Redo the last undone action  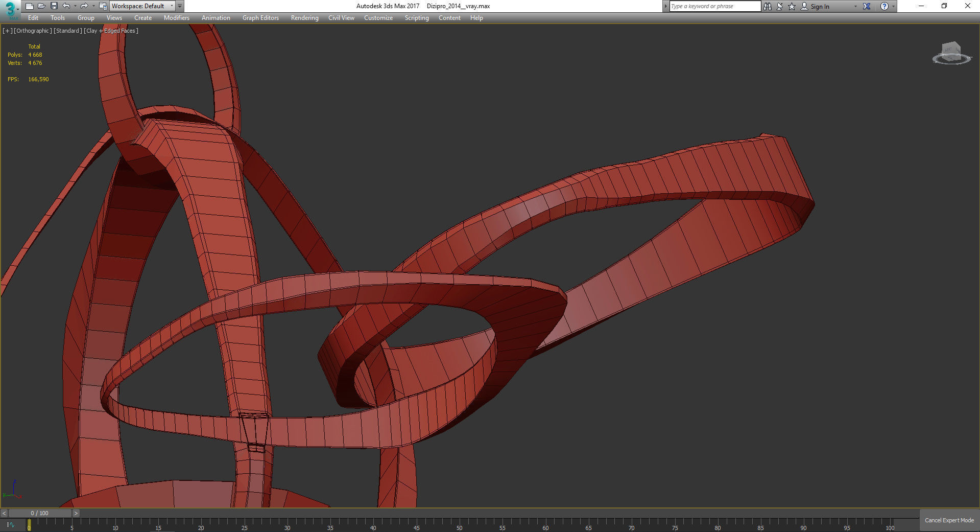pyautogui.click(x=84, y=6)
